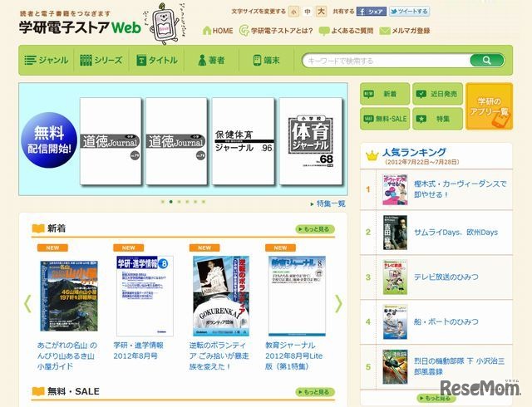
Task: Open the タイトル title menu
Action: pos(157,61)
